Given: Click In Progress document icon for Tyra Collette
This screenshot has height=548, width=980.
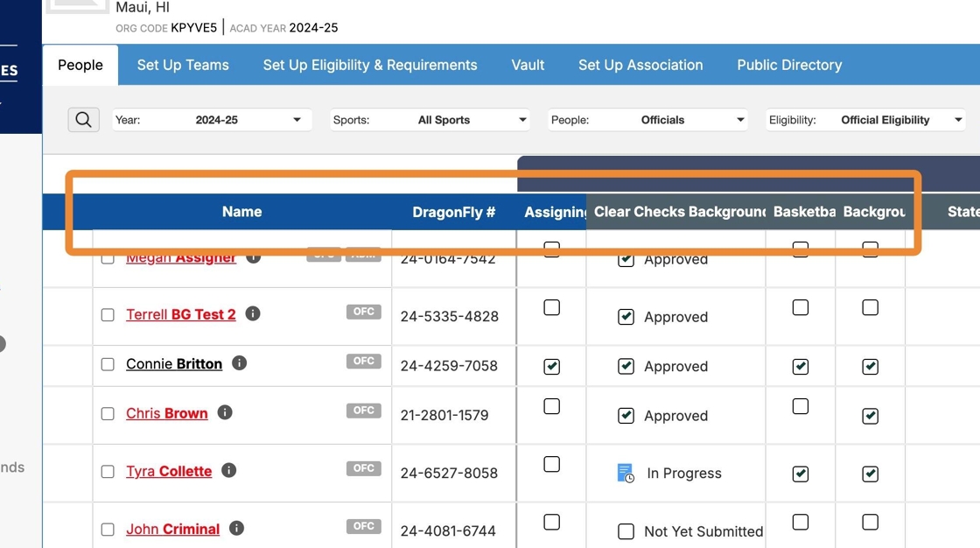Looking at the screenshot, I should (x=626, y=474).
